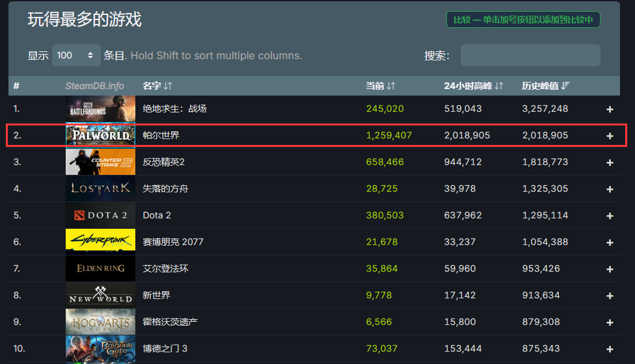Open PUBG Battlegrounds game thumbnail
The image size is (635, 364).
point(100,109)
